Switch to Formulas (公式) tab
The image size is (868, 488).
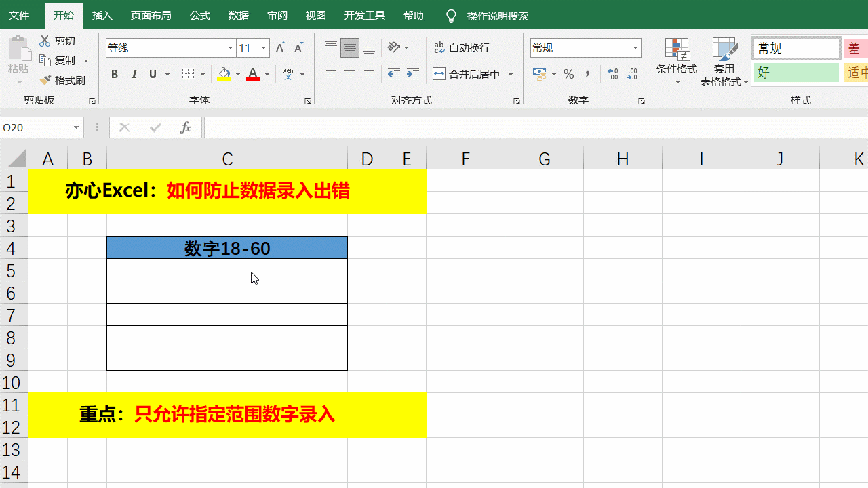200,16
